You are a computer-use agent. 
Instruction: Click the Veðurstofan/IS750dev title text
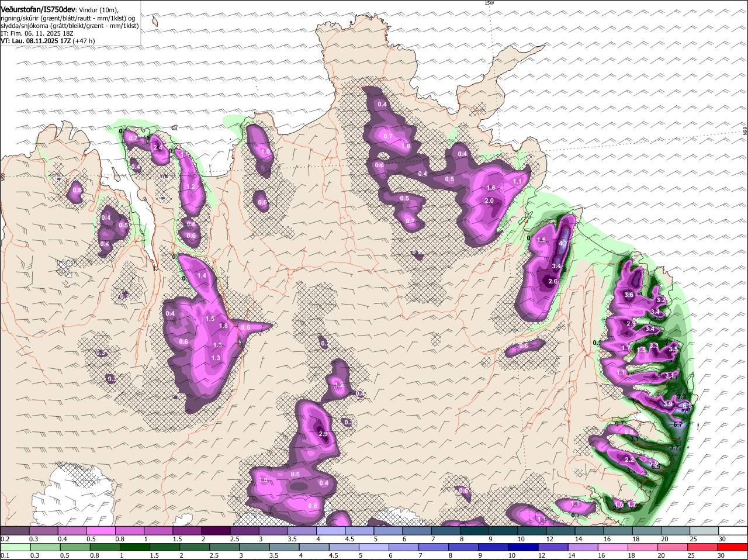pyautogui.click(x=38, y=9)
